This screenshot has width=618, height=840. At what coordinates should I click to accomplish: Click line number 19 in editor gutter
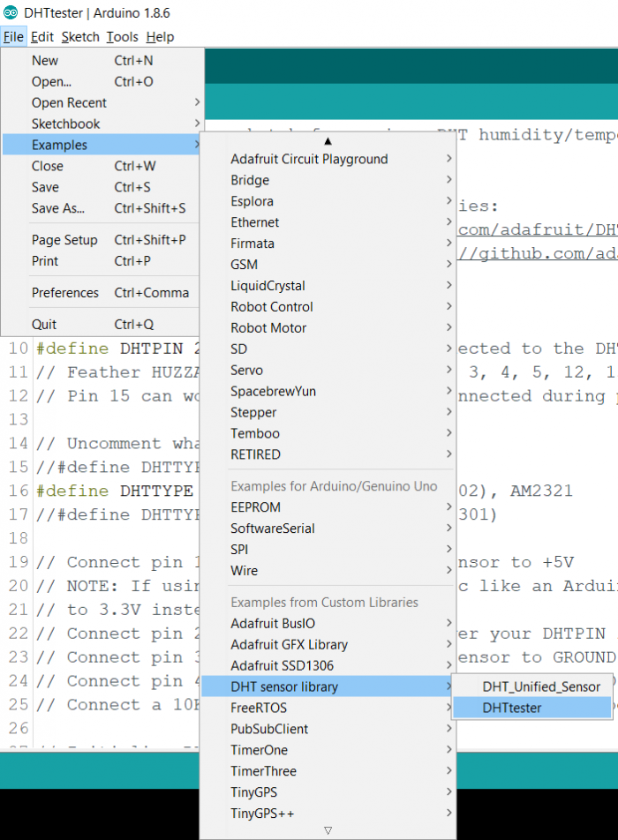pyautogui.click(x=19, y=562)
